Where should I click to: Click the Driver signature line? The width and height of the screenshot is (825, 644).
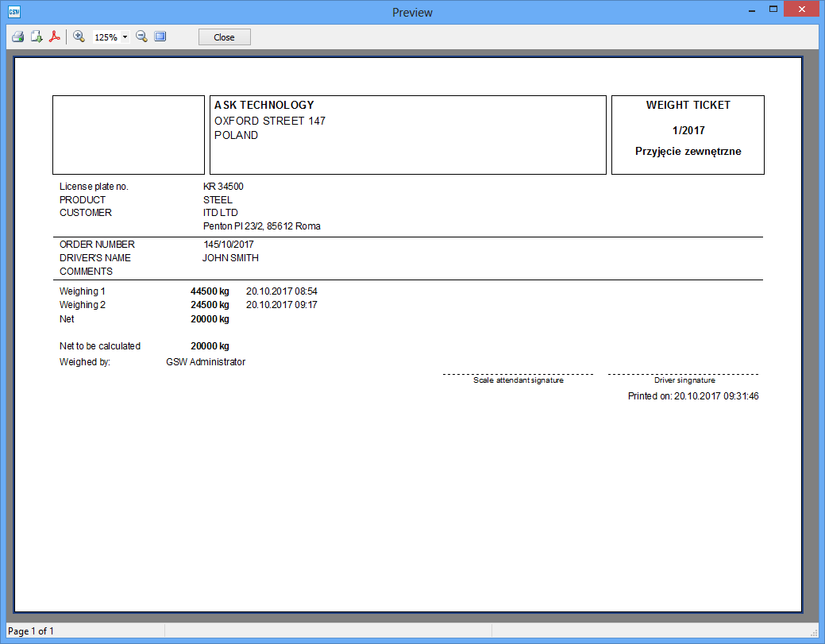coord(684,376)
